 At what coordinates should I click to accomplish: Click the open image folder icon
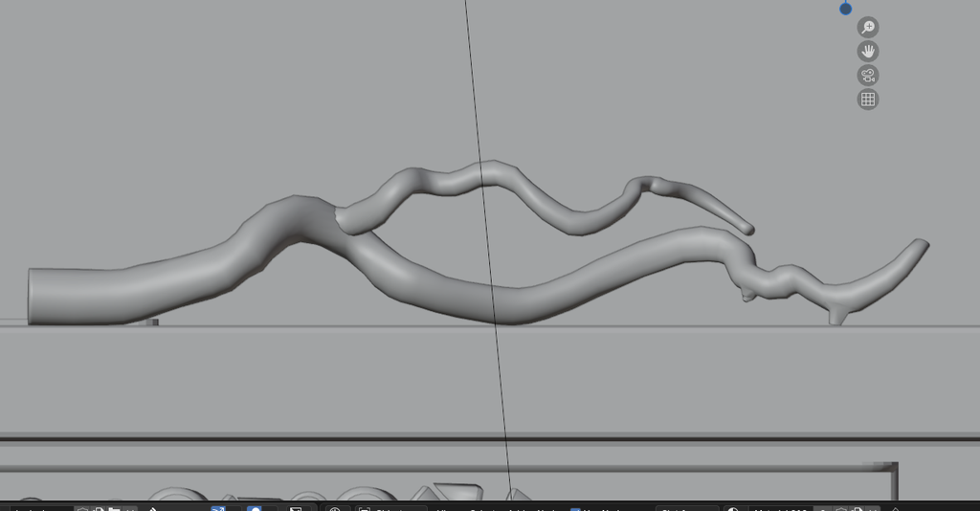click(x=114, y=508)
